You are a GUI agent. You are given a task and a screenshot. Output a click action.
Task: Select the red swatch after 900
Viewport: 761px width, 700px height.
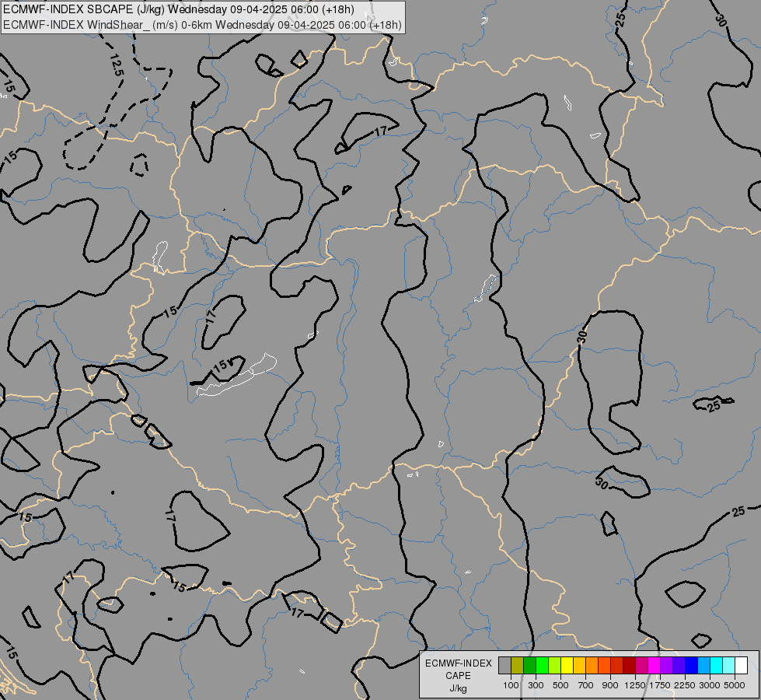617,665
